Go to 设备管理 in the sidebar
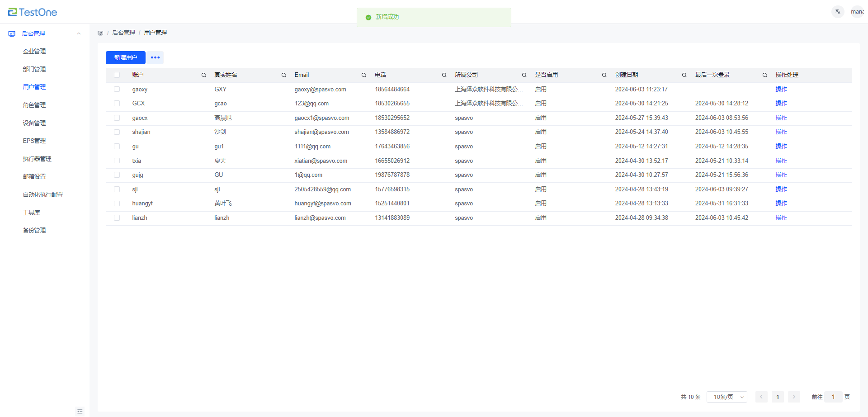868x417 pixels. click(34, 123)
